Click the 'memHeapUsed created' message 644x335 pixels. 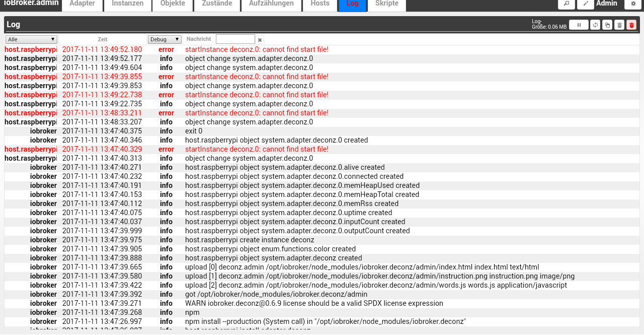coord(302,185)
